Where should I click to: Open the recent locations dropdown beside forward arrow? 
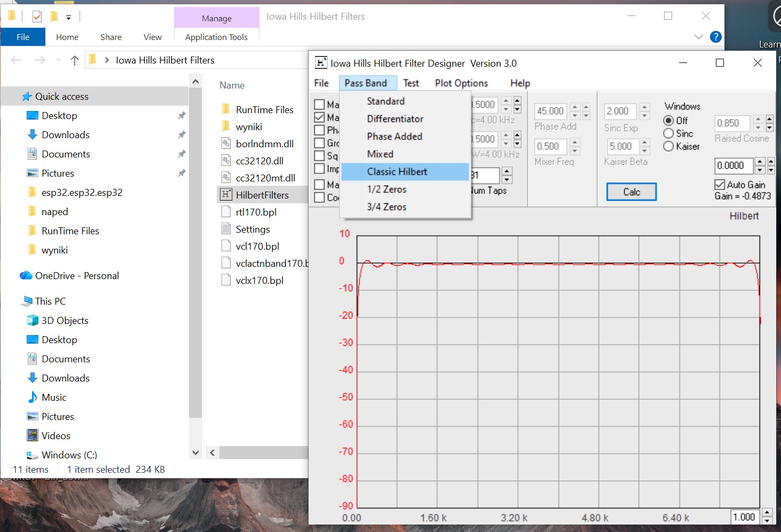[x=58, y=60]
